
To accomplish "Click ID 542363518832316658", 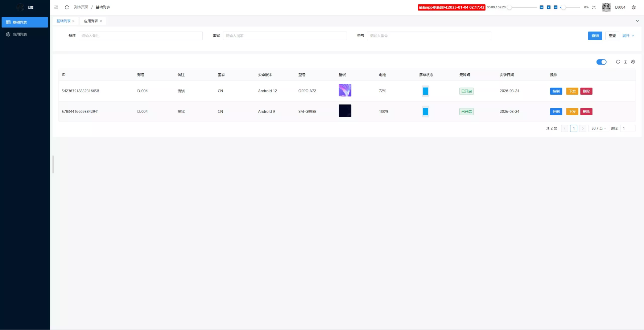I will tap(80, 91).
